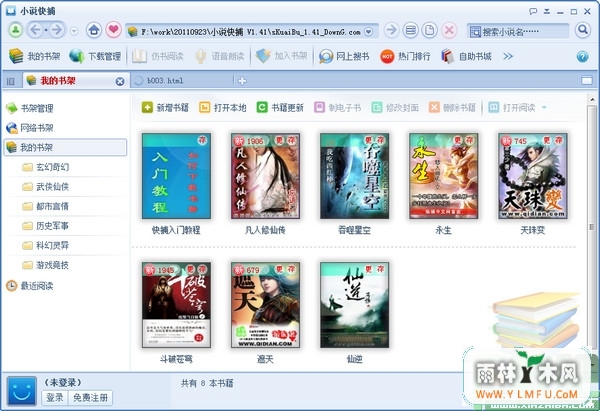Select the 吞噬星空 book cover

pos(354,176)
